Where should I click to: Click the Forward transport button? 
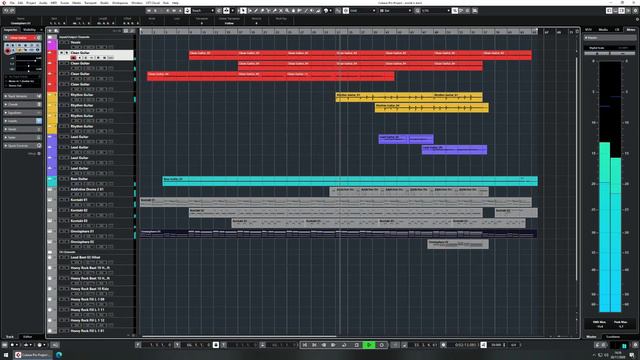point(333,345)
